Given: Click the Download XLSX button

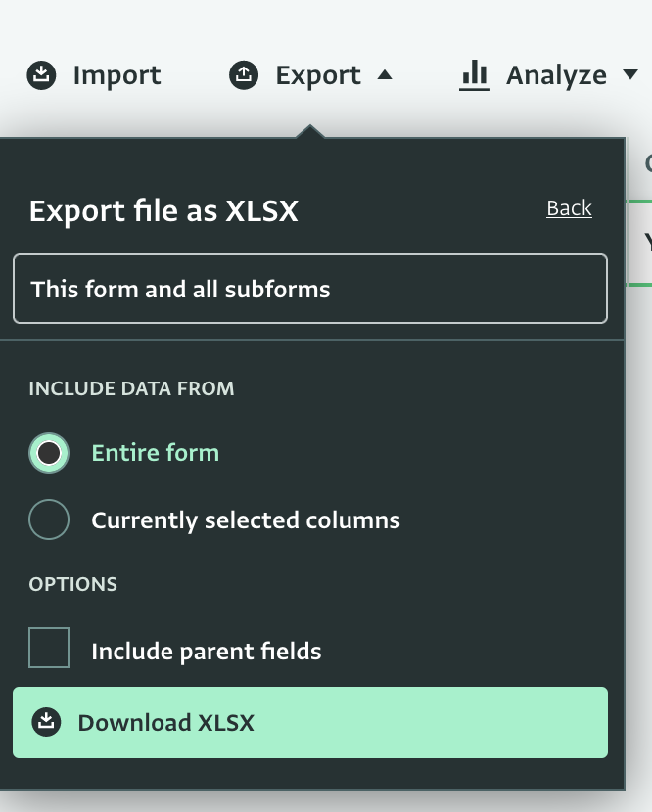Looking at the screenshot, I should 310,722.
